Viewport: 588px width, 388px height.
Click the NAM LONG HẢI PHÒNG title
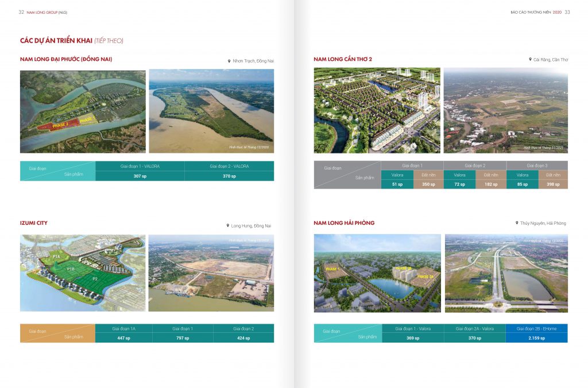coord(344,223)
